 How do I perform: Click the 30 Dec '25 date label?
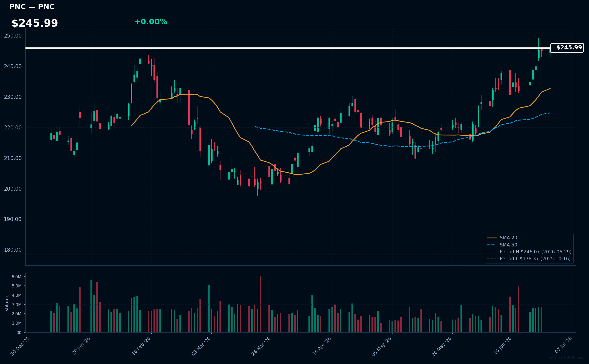[x=21, y=346]
